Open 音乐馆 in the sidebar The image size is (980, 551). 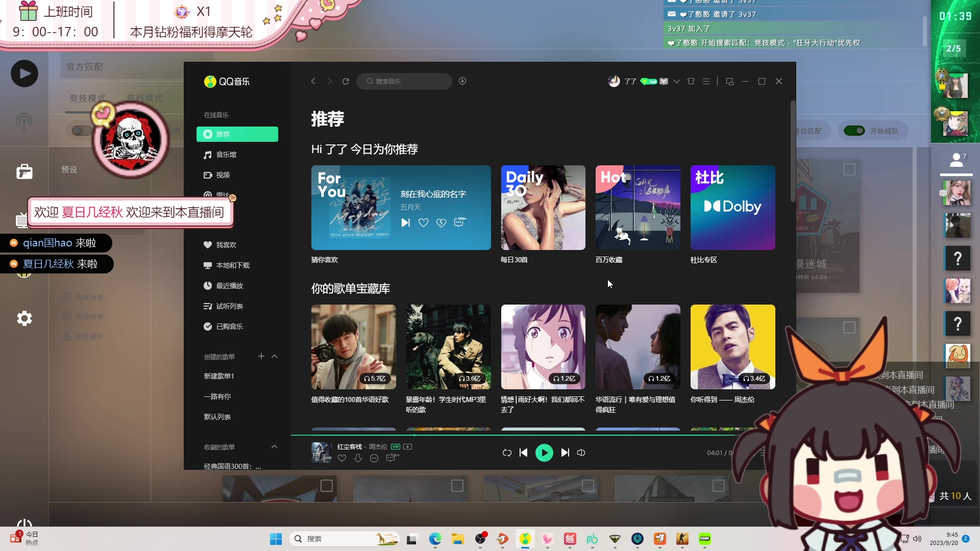click(237, 155)
